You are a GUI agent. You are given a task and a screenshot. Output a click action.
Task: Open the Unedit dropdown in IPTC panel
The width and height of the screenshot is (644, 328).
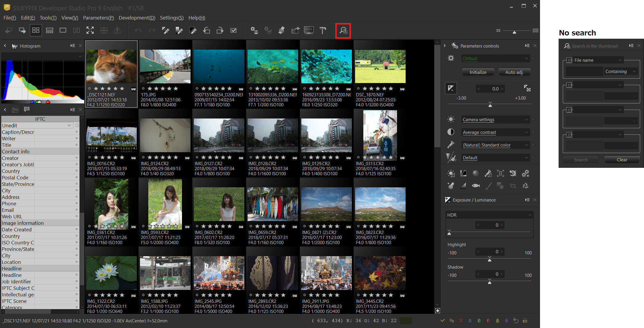(x=37, y=126)
